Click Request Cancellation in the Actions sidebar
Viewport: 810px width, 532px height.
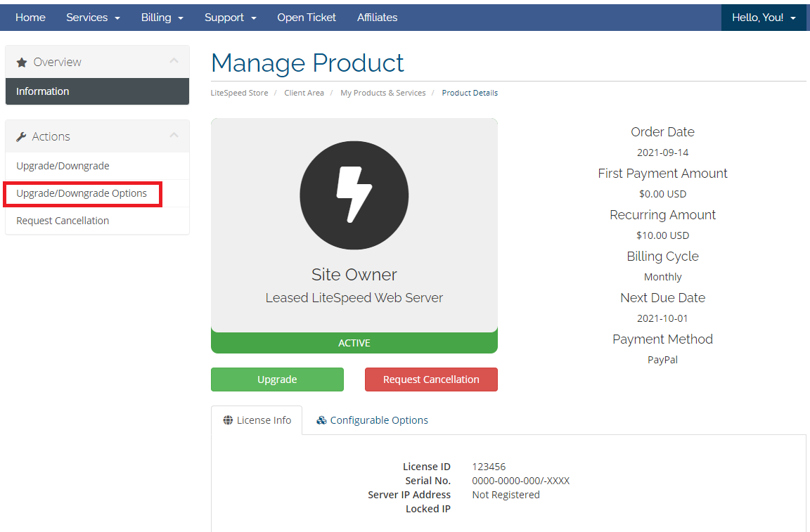click(97, 221)
